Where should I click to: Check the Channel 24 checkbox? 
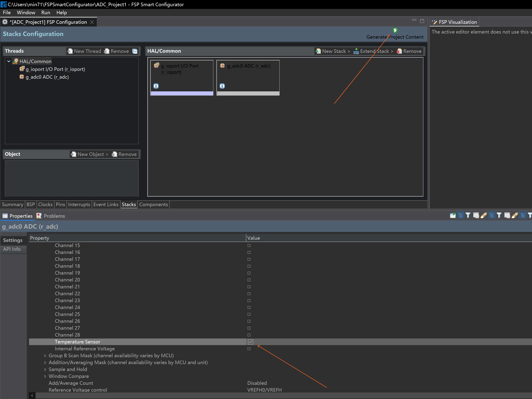point(249,308)
